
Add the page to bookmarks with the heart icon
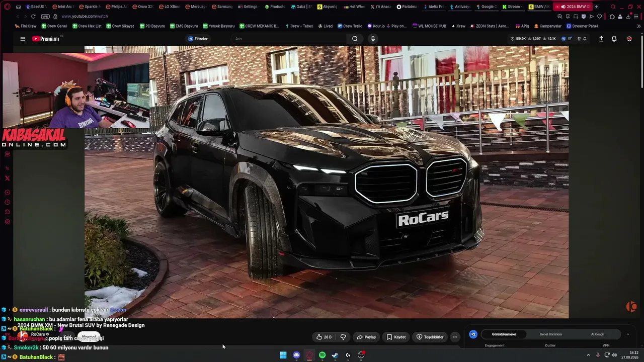(599, 16)
